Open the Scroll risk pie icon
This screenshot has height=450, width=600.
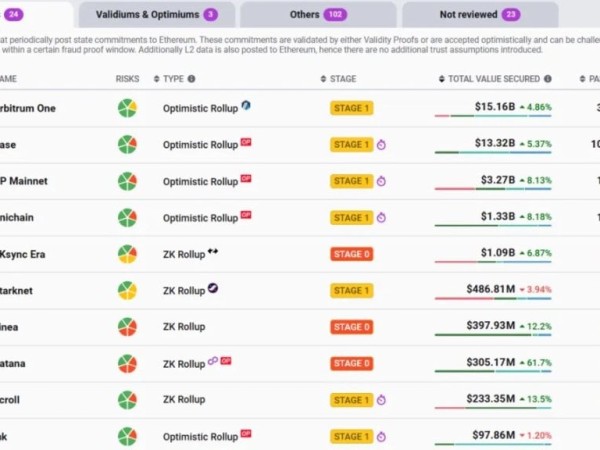[x=127, y=400]
